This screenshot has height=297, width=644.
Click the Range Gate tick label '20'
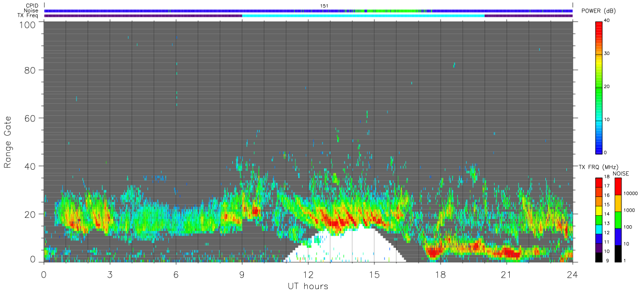30,214
